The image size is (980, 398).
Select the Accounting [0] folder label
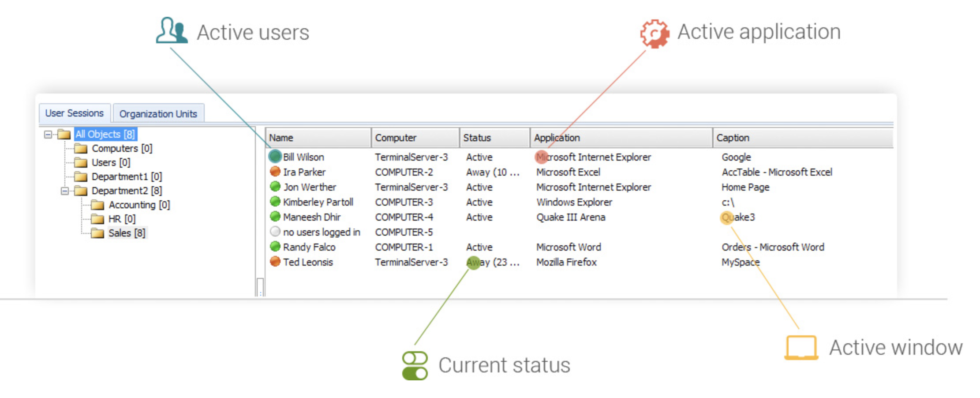[139, 205]
